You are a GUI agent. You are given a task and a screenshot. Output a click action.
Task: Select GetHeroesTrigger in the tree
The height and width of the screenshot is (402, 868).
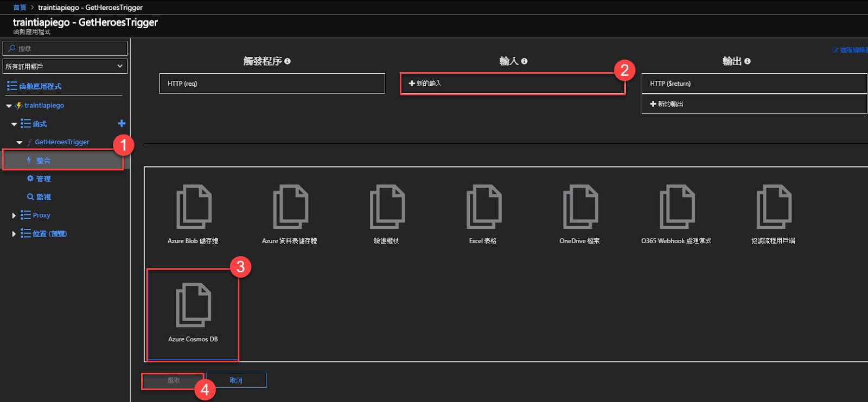[x=62, y=142]
